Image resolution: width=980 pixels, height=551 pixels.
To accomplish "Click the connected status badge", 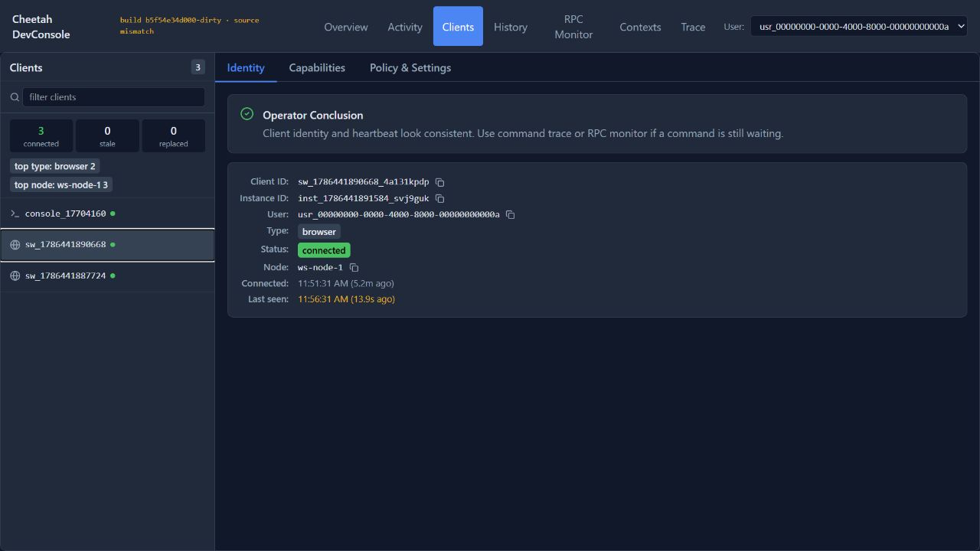I will tap(324, 250).
